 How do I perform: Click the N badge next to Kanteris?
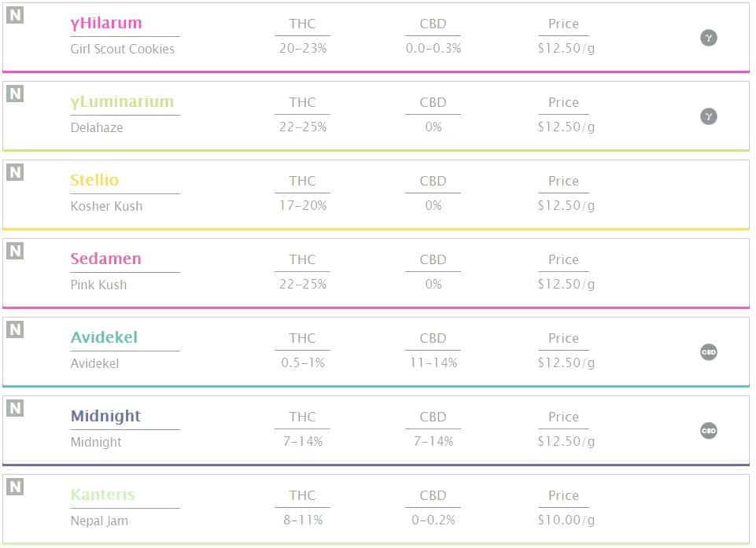point(15,487)
